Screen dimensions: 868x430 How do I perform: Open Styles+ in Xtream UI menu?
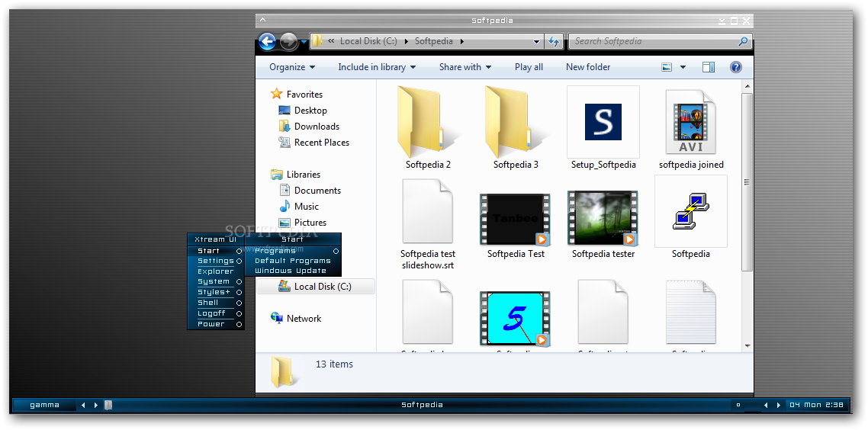click(x=215, y=292)
